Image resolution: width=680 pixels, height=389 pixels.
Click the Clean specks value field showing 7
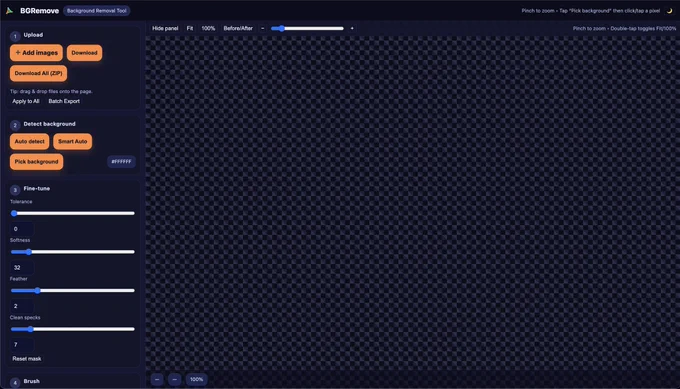22,345
